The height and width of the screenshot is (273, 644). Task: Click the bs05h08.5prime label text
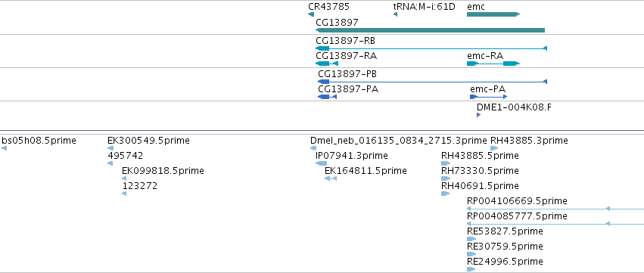(39, 141)
